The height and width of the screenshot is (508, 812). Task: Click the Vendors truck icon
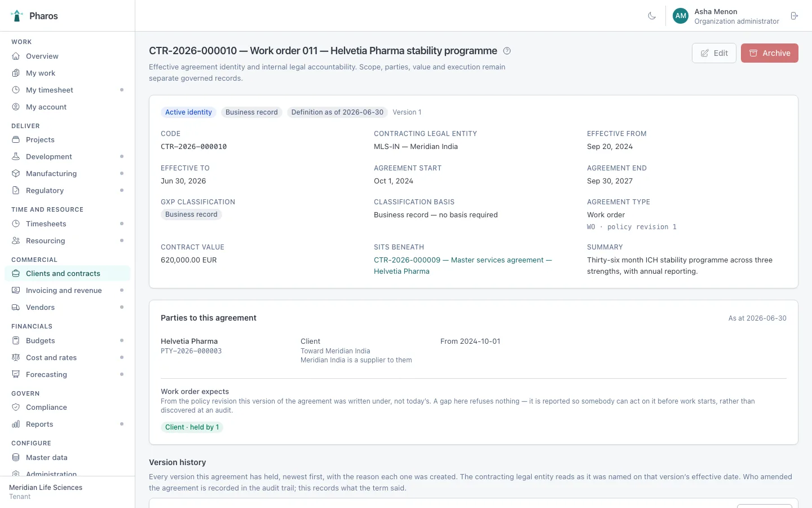tap(16, 308)
